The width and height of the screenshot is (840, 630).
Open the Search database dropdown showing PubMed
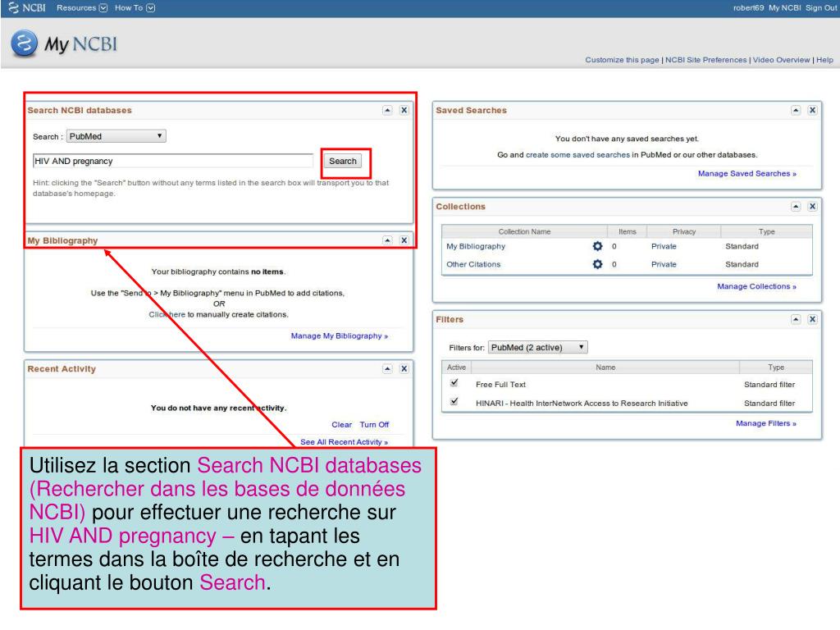pos(116,136)
